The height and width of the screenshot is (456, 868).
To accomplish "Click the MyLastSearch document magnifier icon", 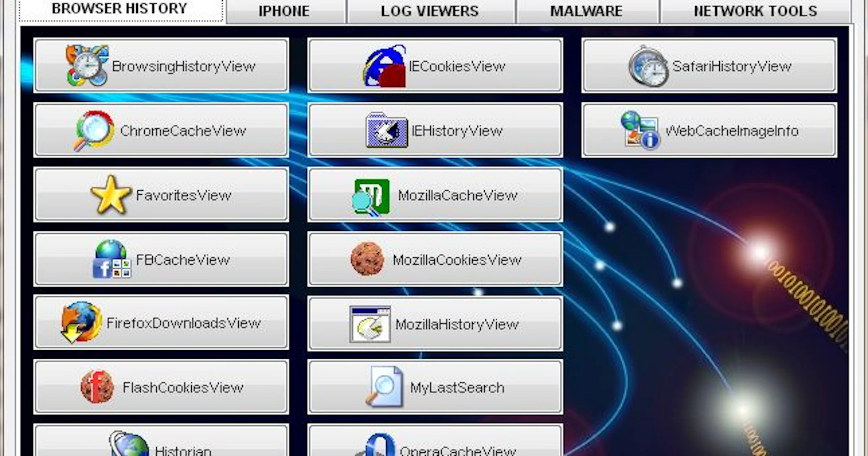I will click(x=384, y=387).
